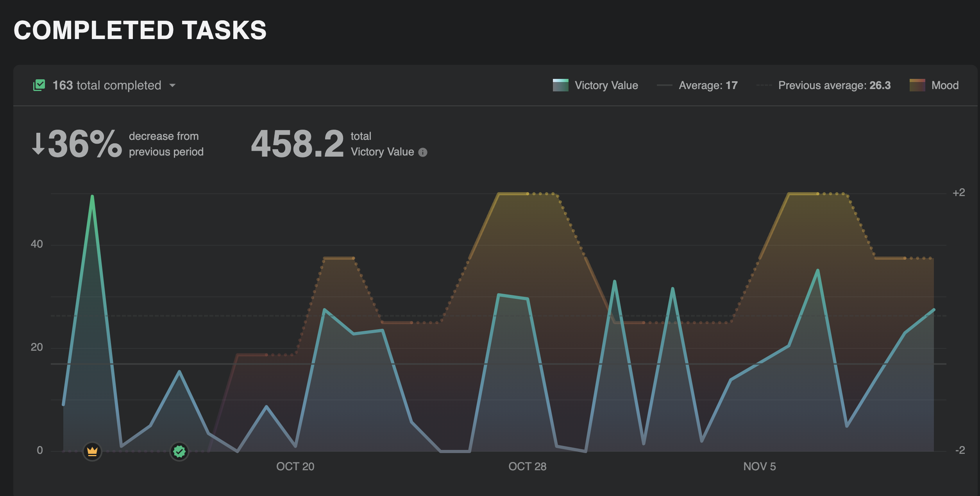The height and width of the screenshot is (496, 980).
Task: Toggle the Average: 17 legend line
Action: click(708, 85)
